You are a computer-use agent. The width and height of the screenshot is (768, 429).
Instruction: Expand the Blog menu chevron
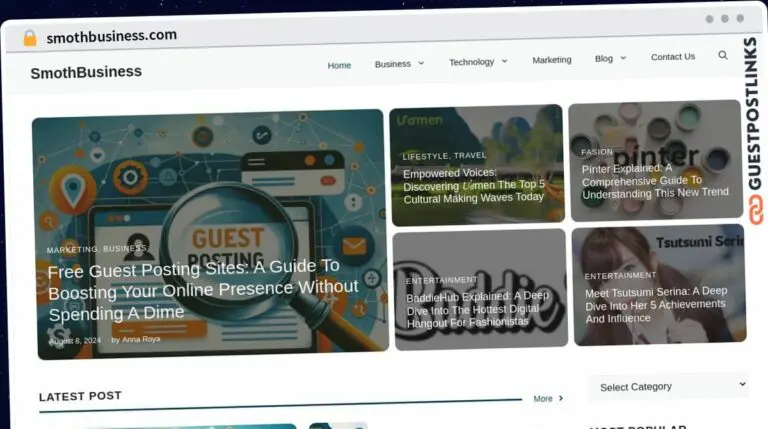pos(623,58)
